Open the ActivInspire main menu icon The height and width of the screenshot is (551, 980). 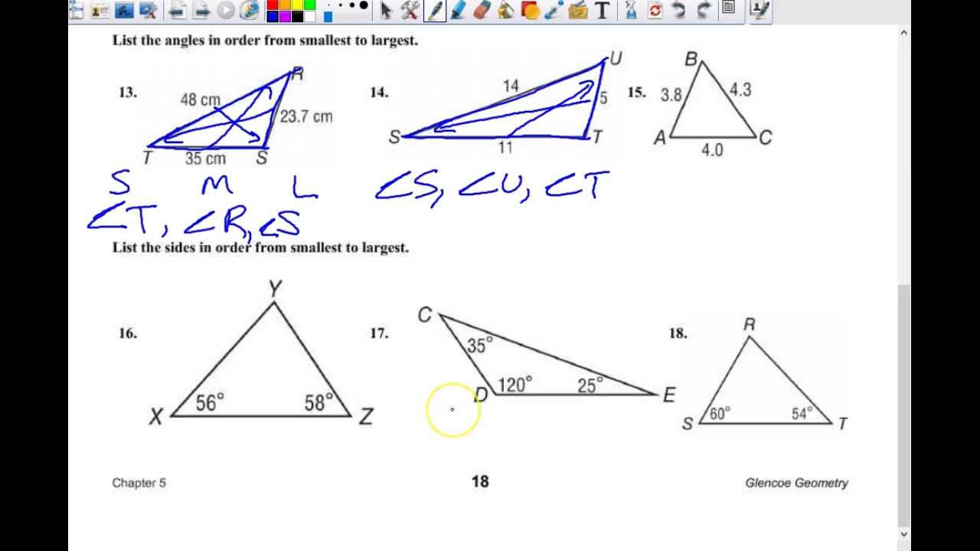click(x=76, y=10)
